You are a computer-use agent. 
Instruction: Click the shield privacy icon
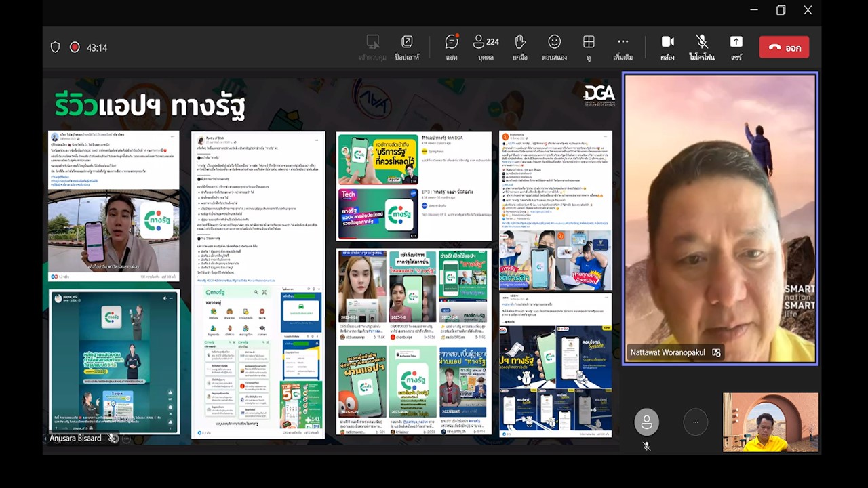pyautogui.click(x=56, y=47)
